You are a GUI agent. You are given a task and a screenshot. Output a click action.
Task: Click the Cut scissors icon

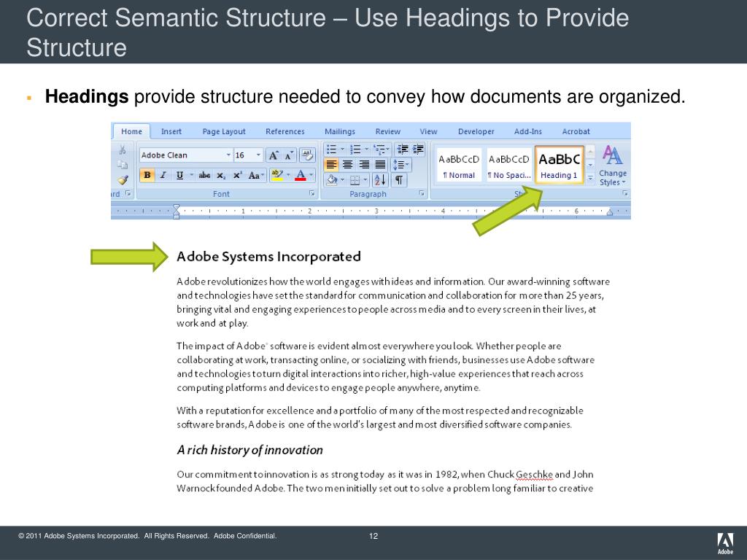(x=123, y=149)
